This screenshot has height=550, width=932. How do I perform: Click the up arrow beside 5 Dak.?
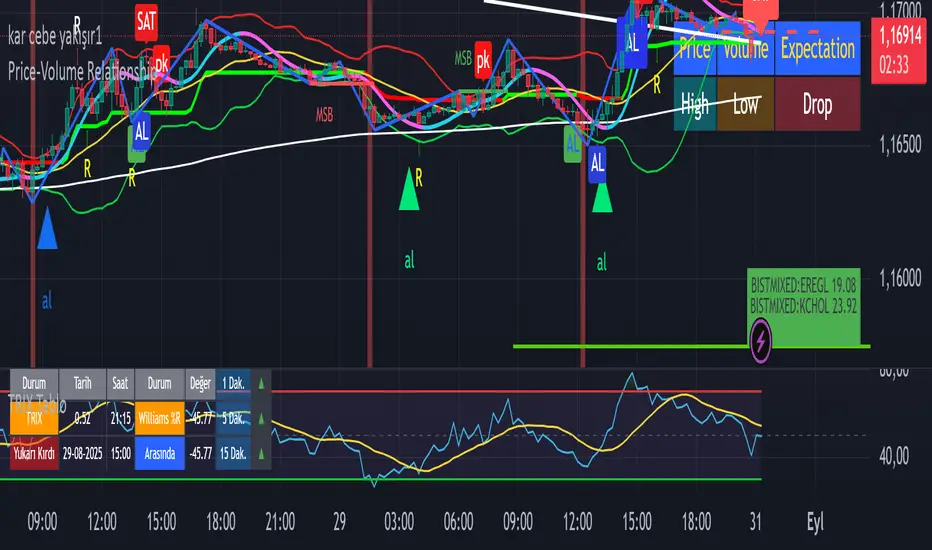261,419
